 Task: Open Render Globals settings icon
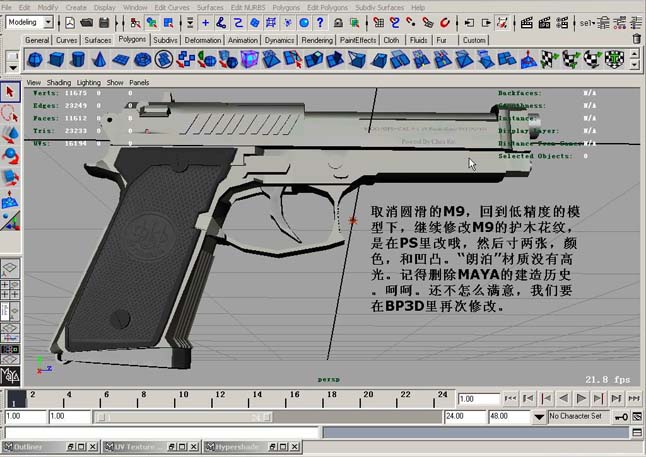pos(562,23)
